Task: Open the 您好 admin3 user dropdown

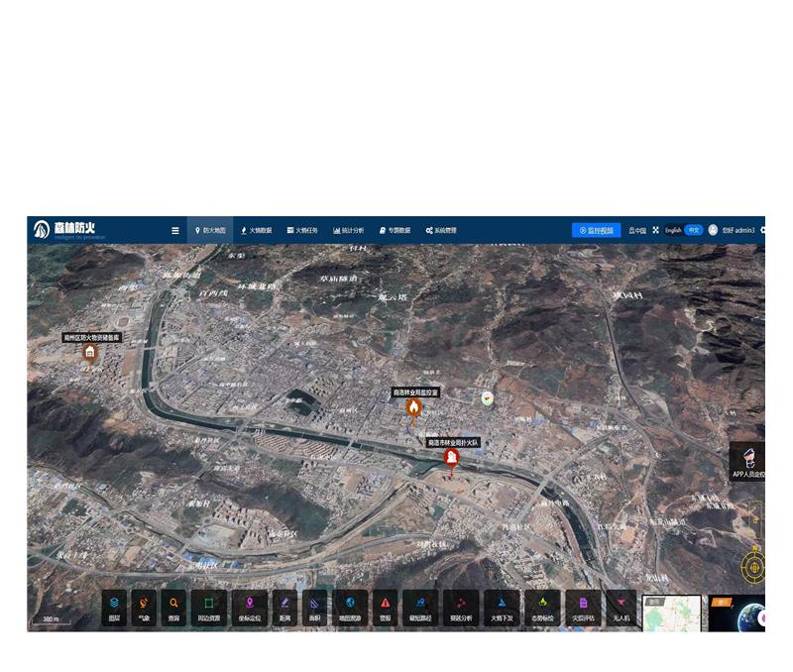Action: click(x=736, y=230)
